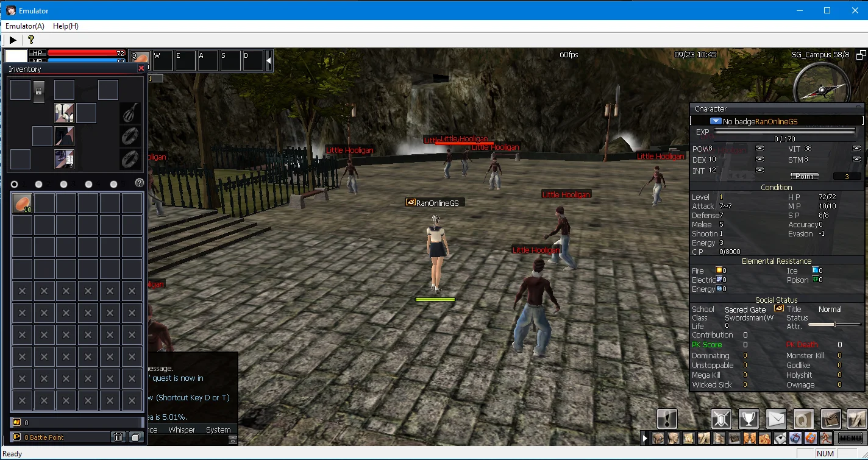The image size is (868, 460).
Task: Click the Point button in Character panel
Action: pos(804,176)
